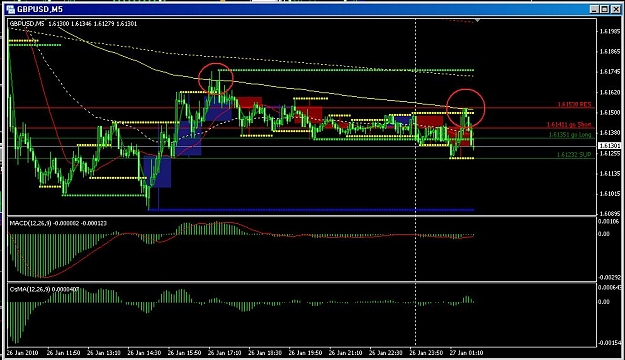Click the 1.61380 price scale value

pyautogui.click(x=610, y=132)
